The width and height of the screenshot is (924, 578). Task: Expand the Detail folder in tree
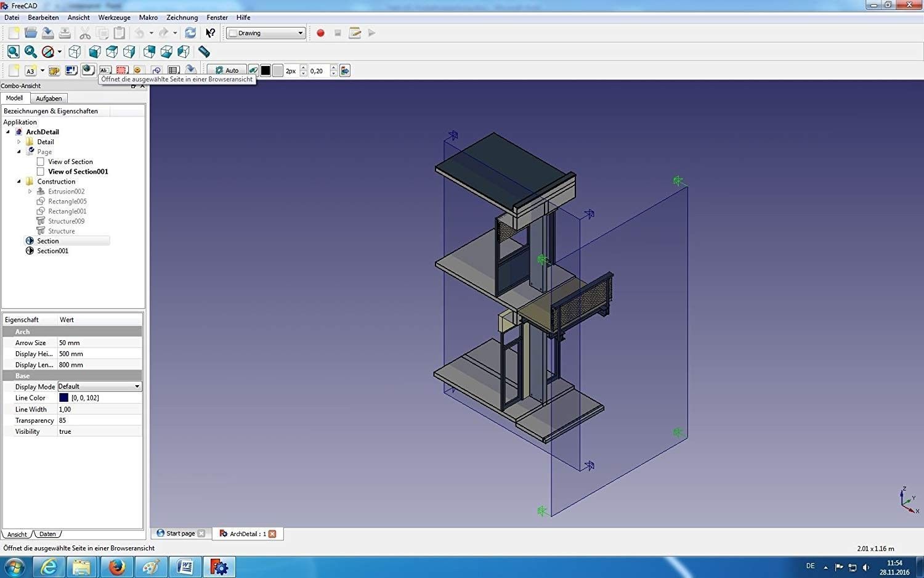[19, 142]
